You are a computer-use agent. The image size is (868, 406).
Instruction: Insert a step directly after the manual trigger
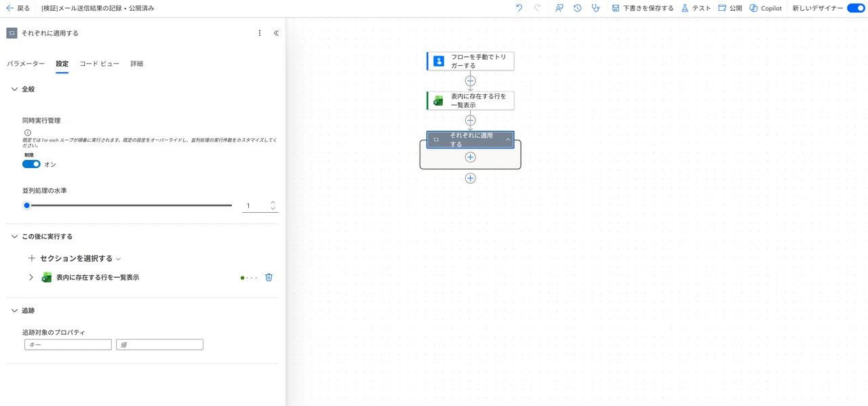471,81
